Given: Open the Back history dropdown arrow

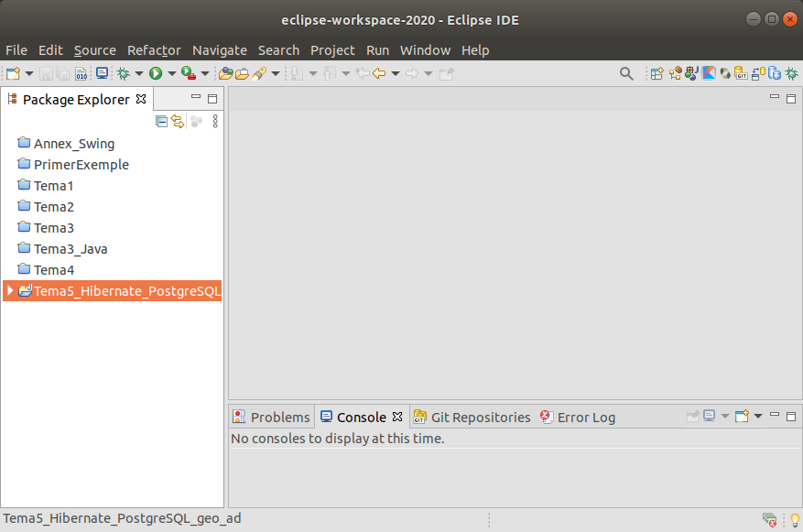Looking at the screenshot, I should [396, 74].
